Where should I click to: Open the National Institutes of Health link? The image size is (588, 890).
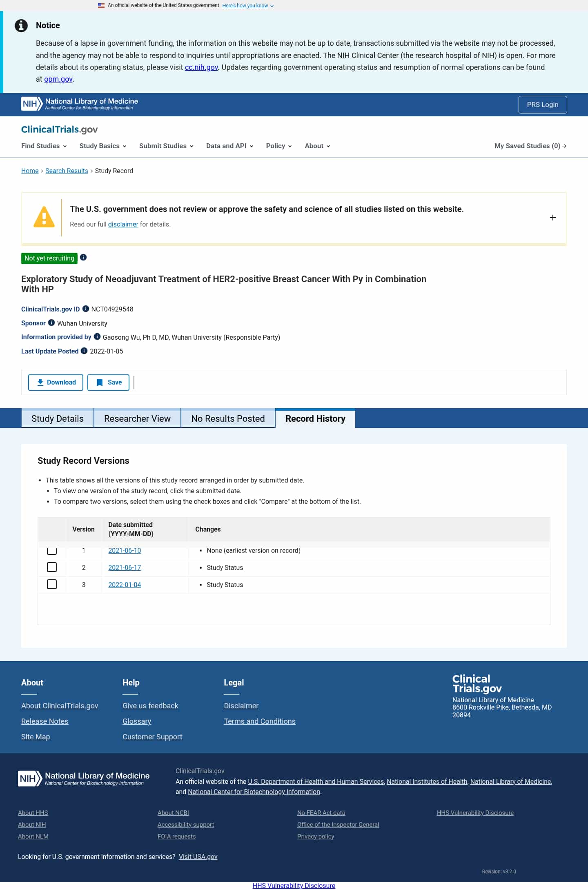(x=427, y=781)
